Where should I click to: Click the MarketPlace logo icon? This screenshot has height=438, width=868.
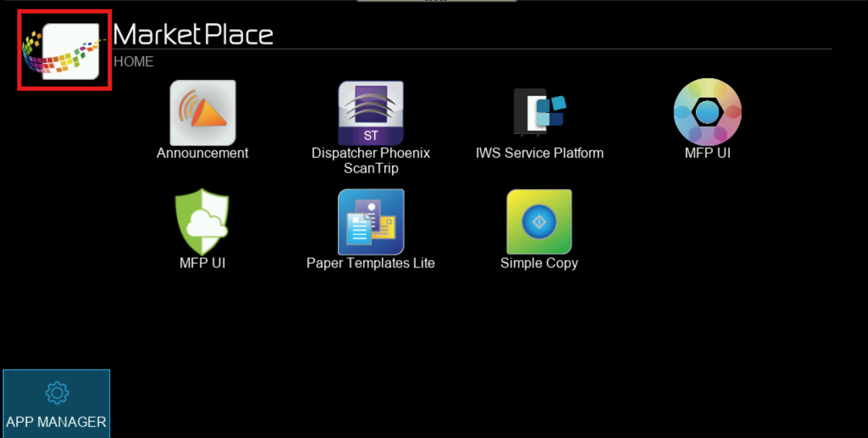click(64, 51)
